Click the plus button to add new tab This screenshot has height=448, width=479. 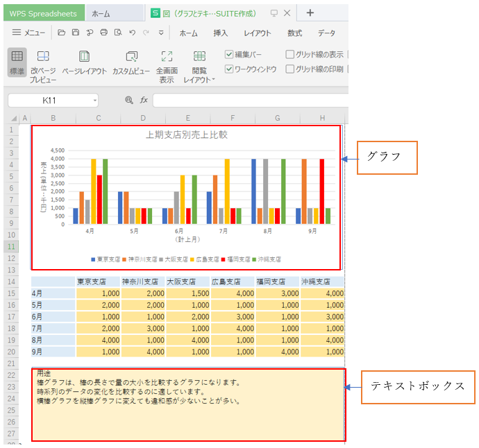310,12
